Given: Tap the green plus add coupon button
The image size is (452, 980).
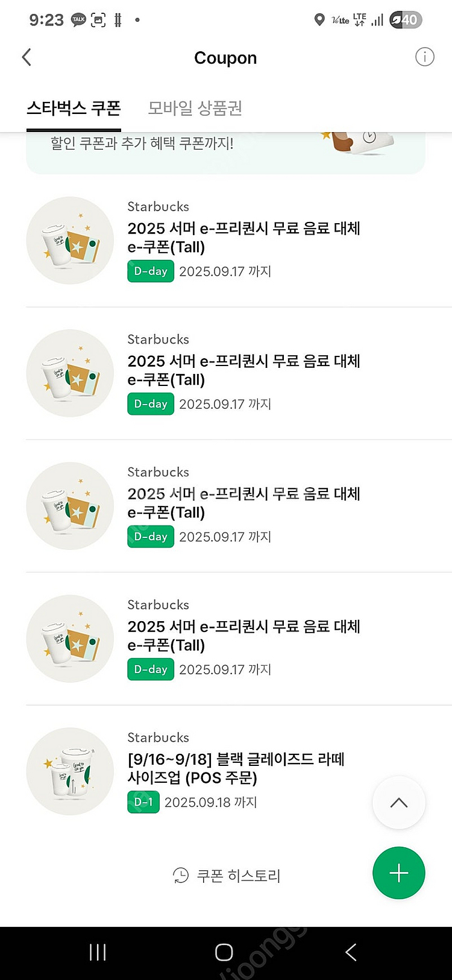Looking at the screenshot, I should tap(398, 873).
